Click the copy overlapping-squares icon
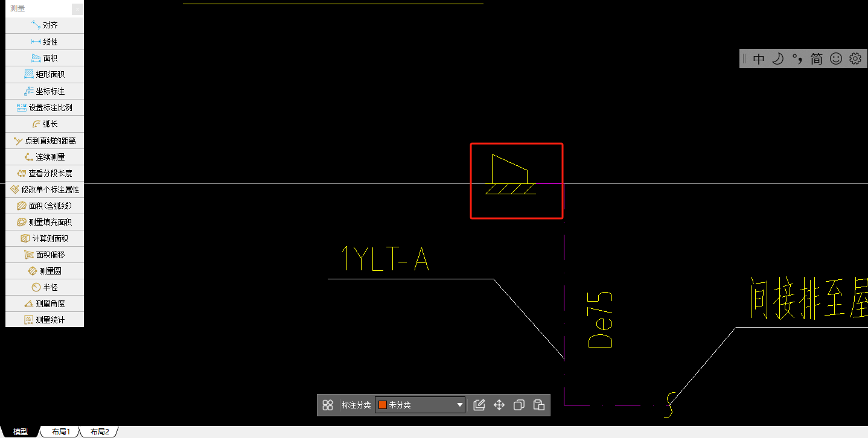Viewport: 868px width, 438px height. pos(519,405)
